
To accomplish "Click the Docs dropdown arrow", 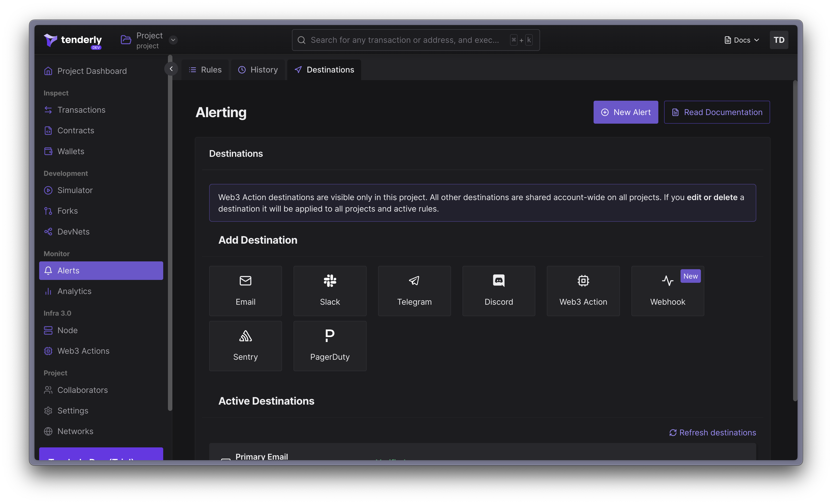I will (757, 40).
